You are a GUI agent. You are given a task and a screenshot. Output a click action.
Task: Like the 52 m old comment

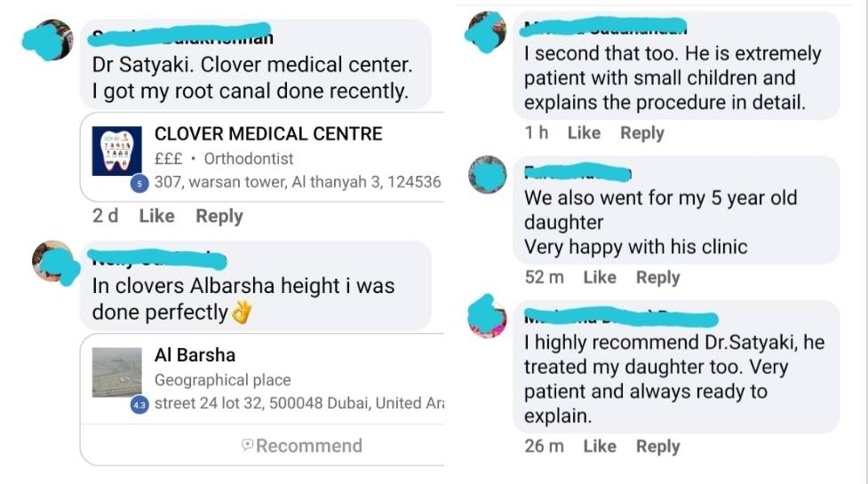coord(600,277)
